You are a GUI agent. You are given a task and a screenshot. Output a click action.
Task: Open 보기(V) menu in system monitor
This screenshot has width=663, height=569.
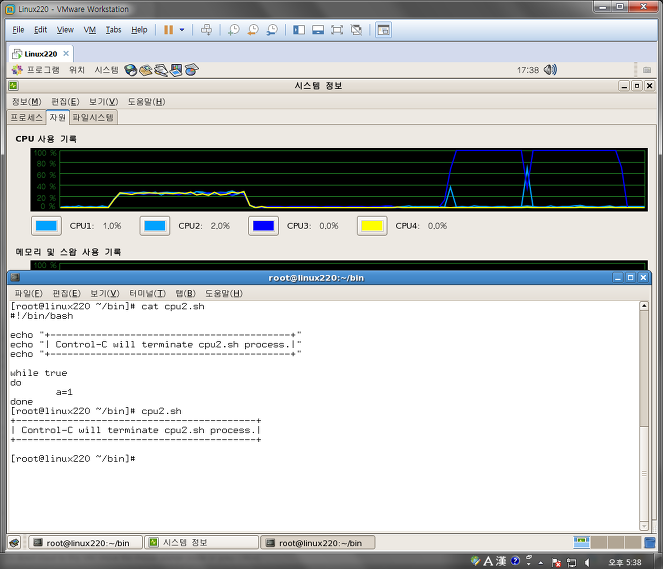point(103,101)
